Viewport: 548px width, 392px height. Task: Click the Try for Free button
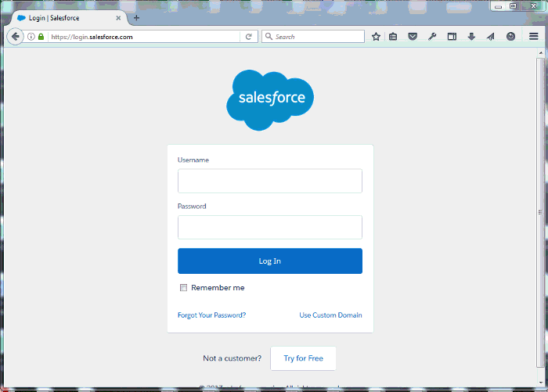pos(303,358)
